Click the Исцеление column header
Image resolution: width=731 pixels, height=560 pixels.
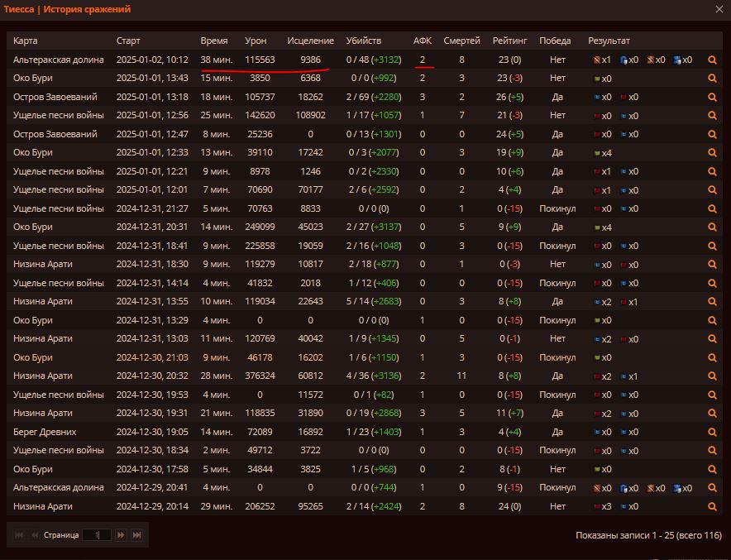[310, 41]
